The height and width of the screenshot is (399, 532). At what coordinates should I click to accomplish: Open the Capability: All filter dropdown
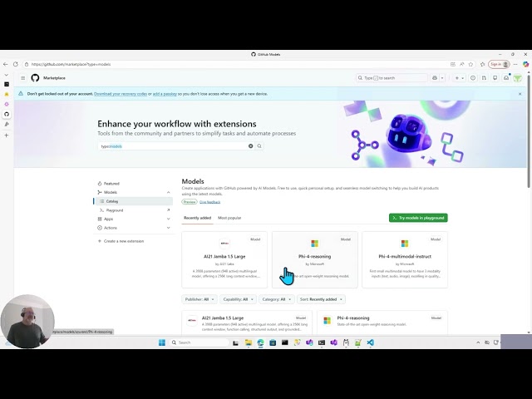point(238,299)
